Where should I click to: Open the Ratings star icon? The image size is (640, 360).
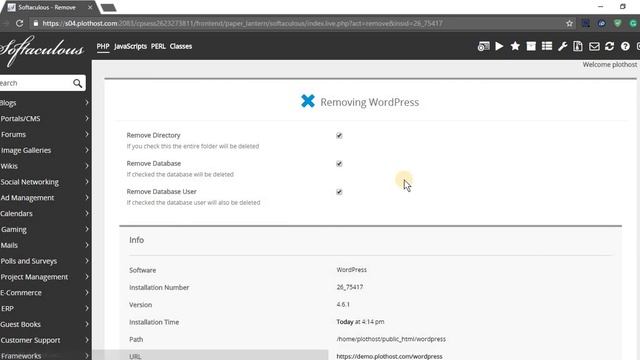click(515, 46)
